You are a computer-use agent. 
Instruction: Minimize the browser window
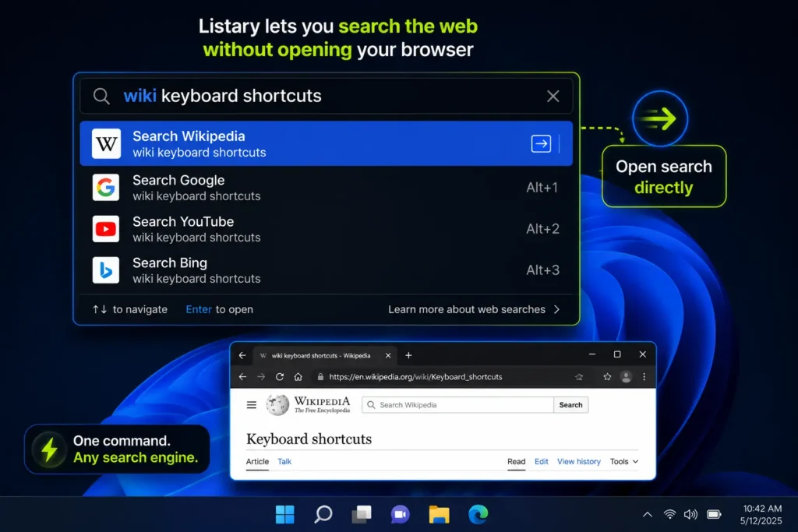click(x=592, y=354)
